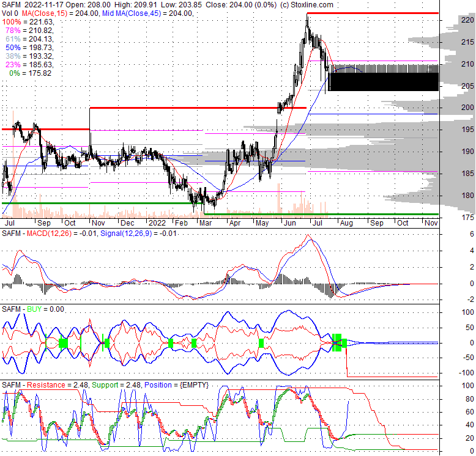Click the Aug label on the time axis
The image size is (476, 456).
pos(346,223)
